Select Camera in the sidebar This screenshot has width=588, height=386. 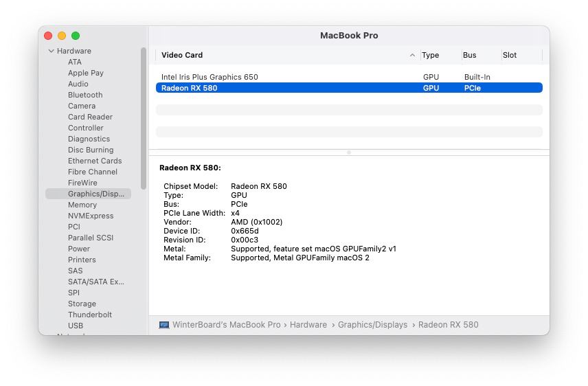pyautogui.click(x=82, y=106)
